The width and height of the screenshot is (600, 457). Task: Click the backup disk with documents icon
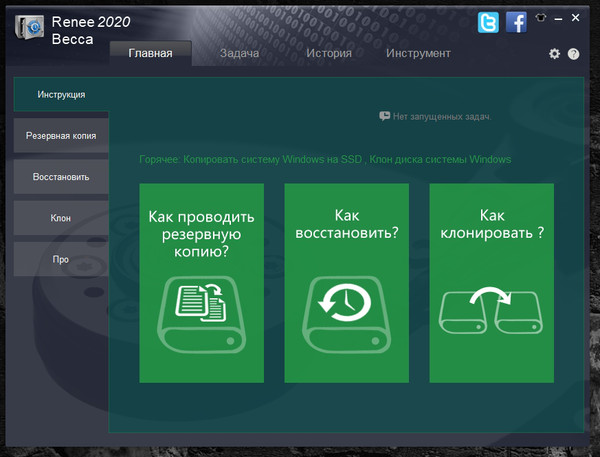(201, 313)
